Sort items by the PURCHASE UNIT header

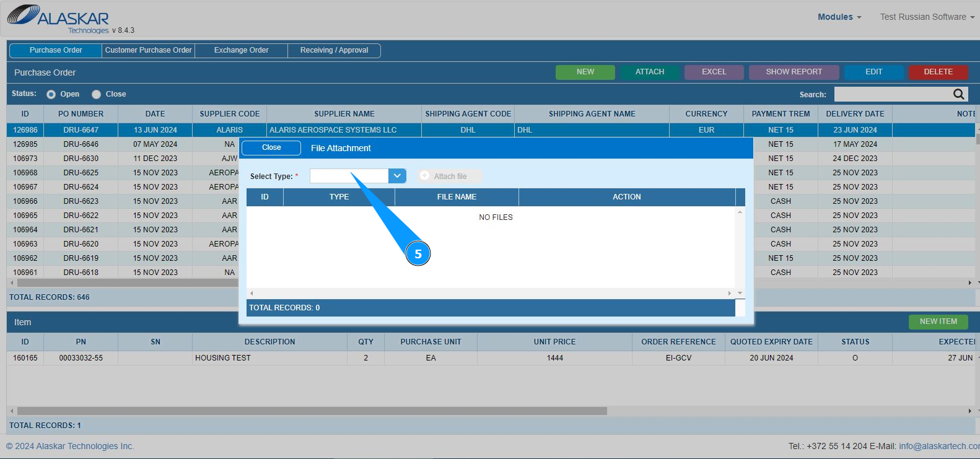point(431,342)
